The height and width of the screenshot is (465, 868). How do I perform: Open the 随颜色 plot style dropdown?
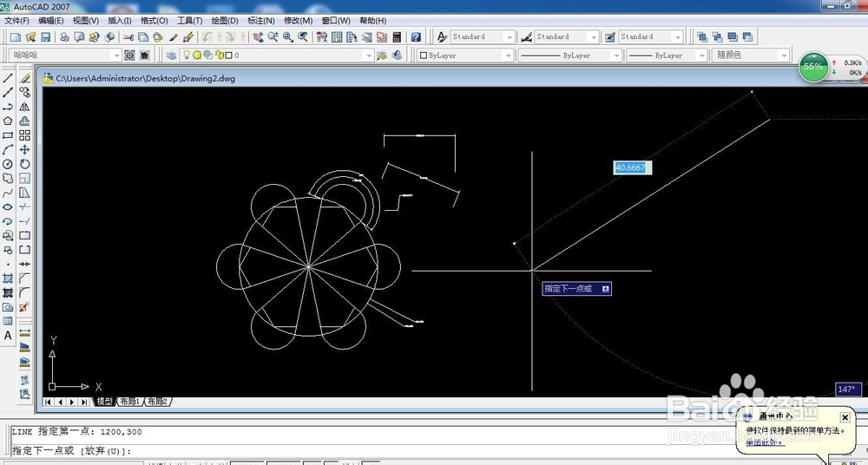coord(783,56)
